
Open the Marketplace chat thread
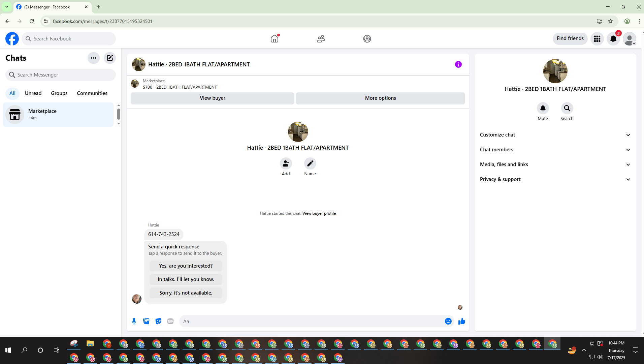click(x=58, y=115)
